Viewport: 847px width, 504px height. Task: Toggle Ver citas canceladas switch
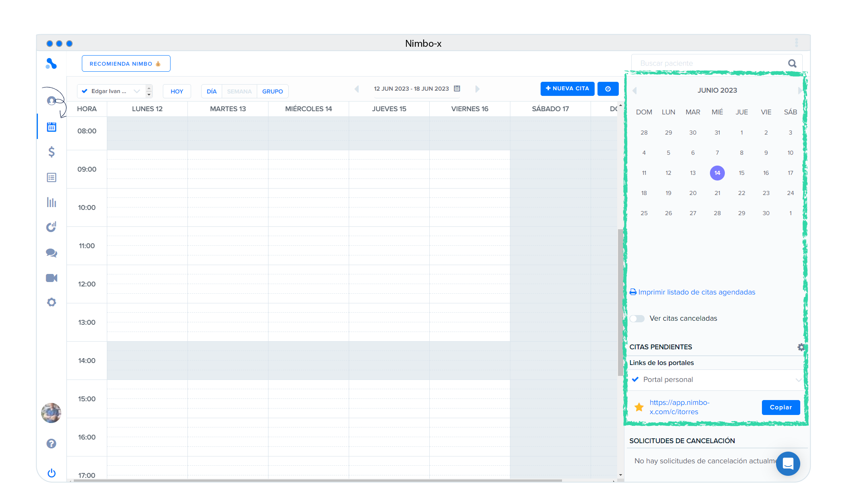(637, 319)
